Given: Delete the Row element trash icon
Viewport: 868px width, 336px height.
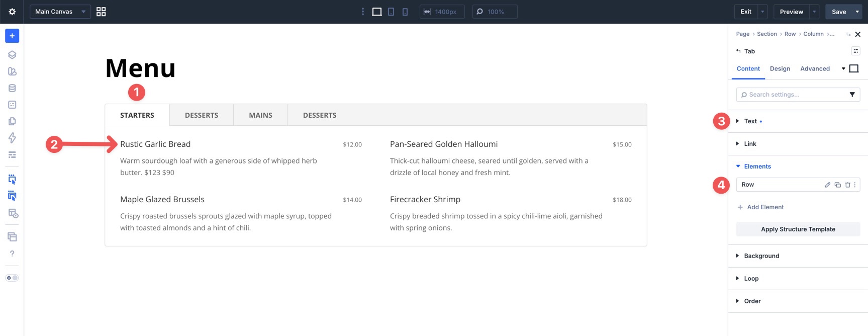Looking at the screenshot, I should [847, 185].
